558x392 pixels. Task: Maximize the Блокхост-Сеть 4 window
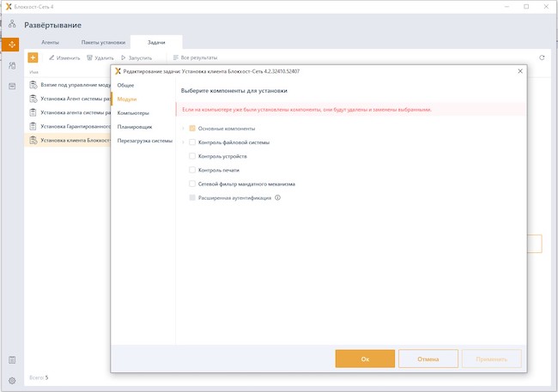[526, 6]
